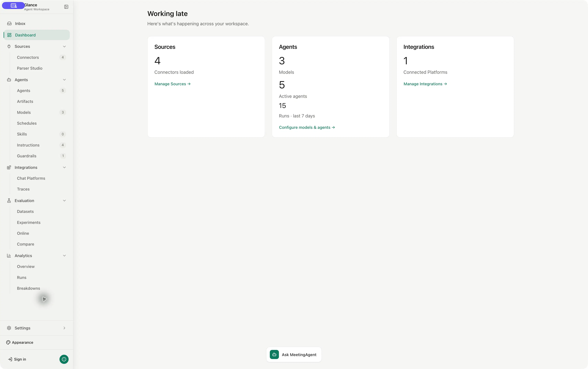The width and height of the screenshot is (588, 369).
Task: Collapse the Analytics section chevron
Action: click(64, 256)
